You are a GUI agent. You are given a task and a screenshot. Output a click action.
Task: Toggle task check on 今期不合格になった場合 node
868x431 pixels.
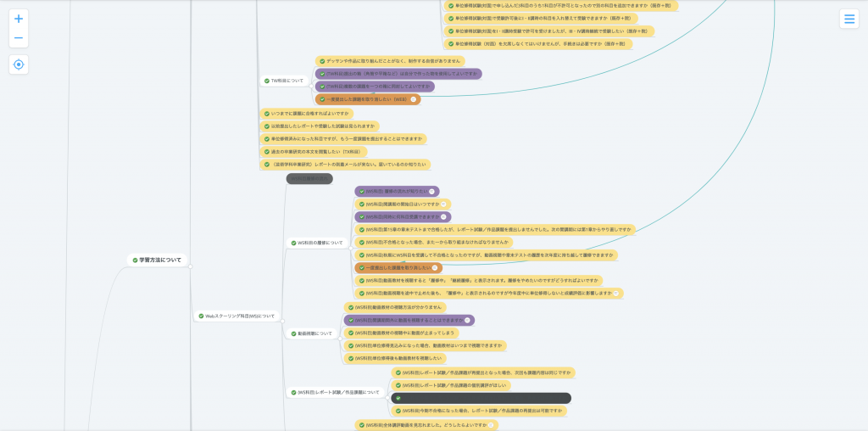398,411
